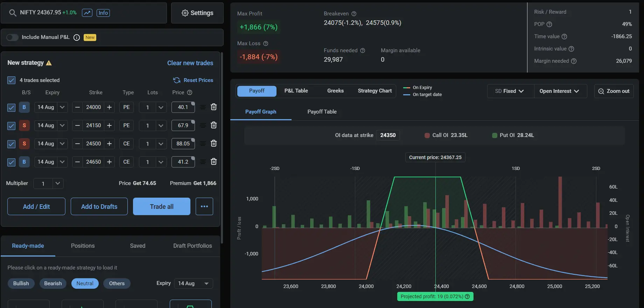Click the Zoom out magnifier button
Screen dimensions: 644x308
click(x=614, y=91)
